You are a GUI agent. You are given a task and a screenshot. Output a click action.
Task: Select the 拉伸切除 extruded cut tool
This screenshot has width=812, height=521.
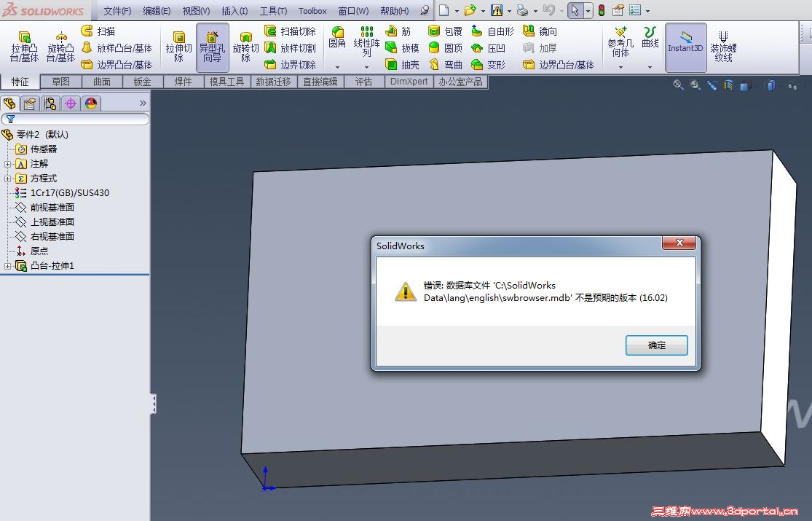point(178,47)
